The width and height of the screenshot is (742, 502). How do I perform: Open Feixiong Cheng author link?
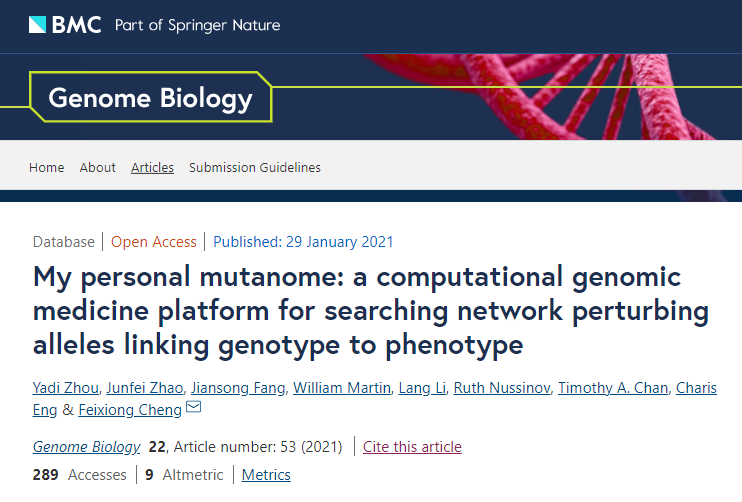point(129,409)
